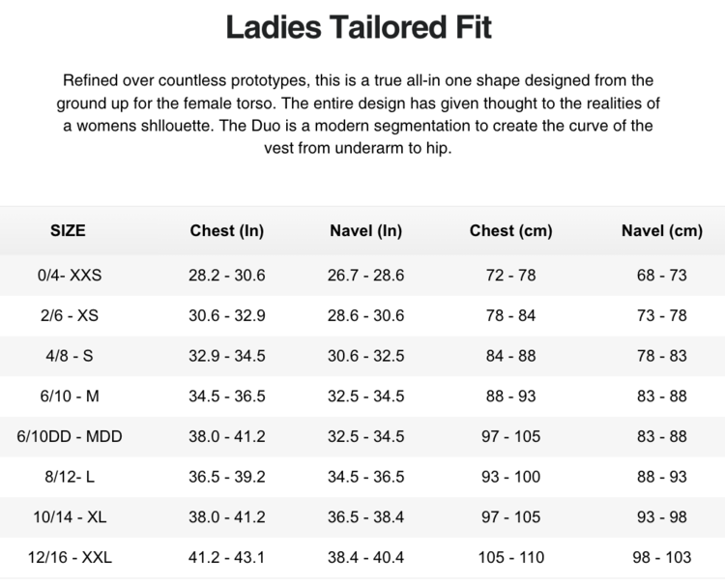
Task: Select the 2/6 - XS size row label
Action: (x=70, y=316)
